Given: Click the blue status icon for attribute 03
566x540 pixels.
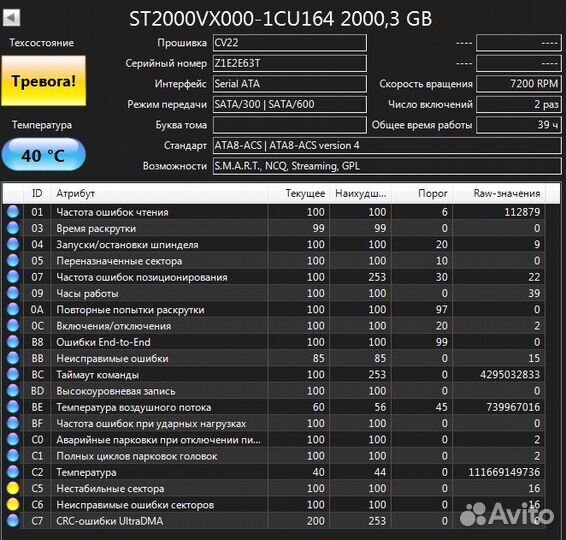Looking at the screenshot, I should (13, 228).
